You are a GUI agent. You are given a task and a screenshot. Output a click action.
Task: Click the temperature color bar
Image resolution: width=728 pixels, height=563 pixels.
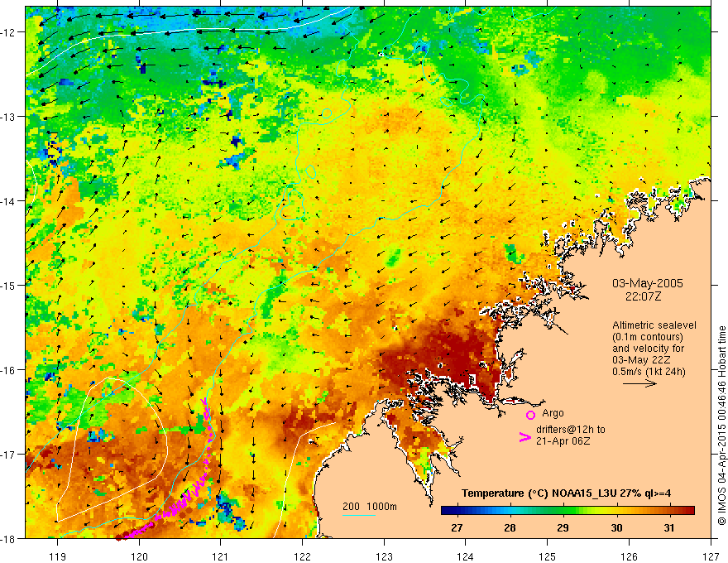coord(568,510)
